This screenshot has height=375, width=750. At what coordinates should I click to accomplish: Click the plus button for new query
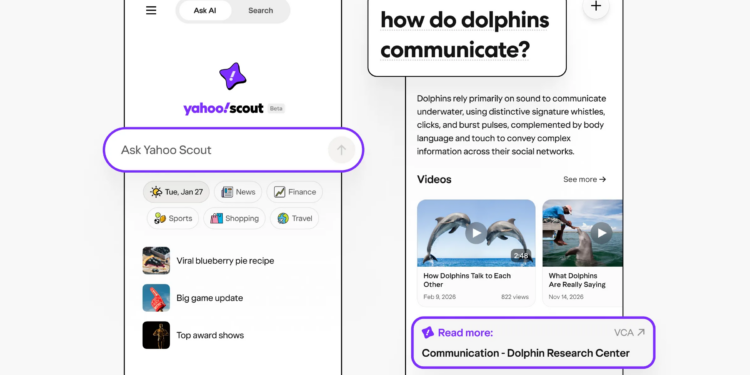(x=596, y=6)
